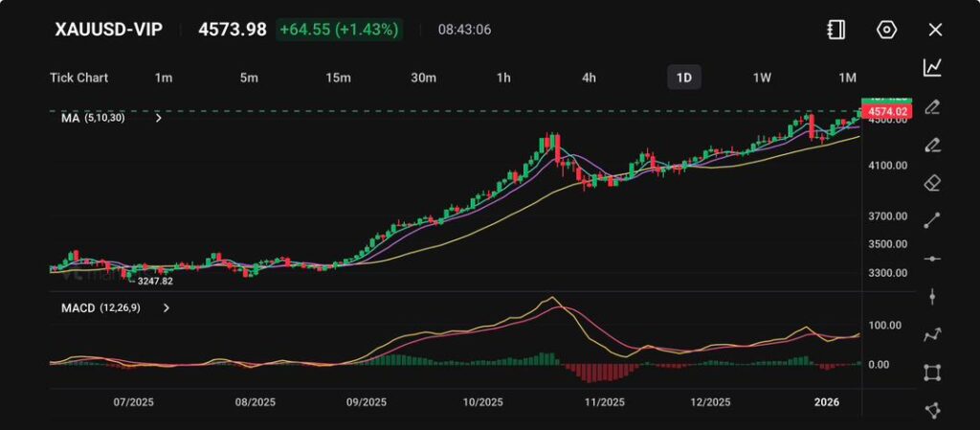Open the chart indicators icon in sidebar
980x430 pixels.
(932, 67)
